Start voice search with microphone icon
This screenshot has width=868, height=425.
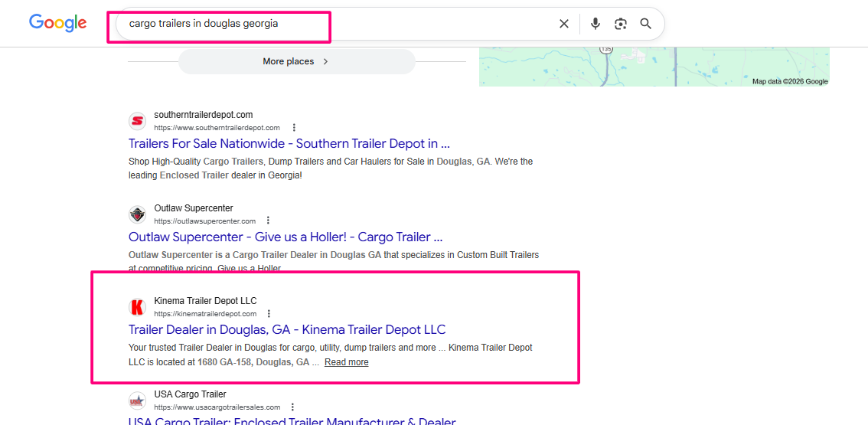click(596, 24)
